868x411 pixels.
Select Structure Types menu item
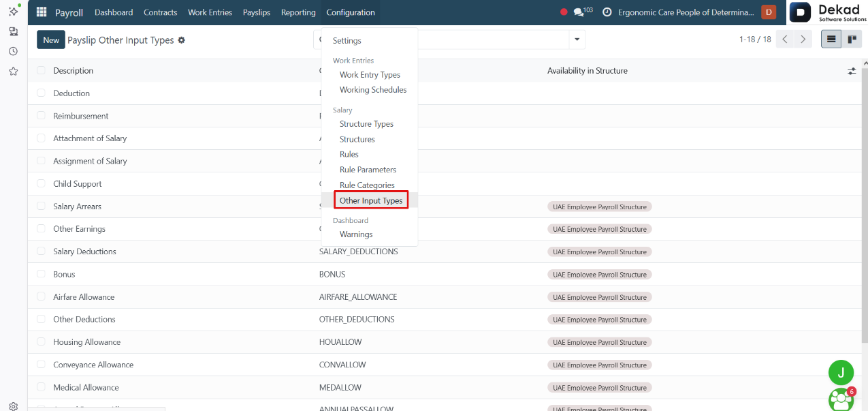(366, 124)
